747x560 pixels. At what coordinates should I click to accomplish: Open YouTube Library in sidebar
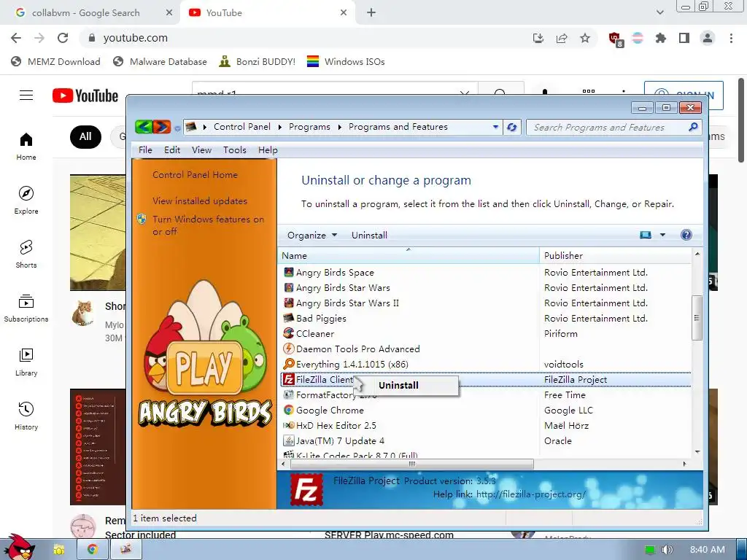pyautogui.click(x=26, y=362)
